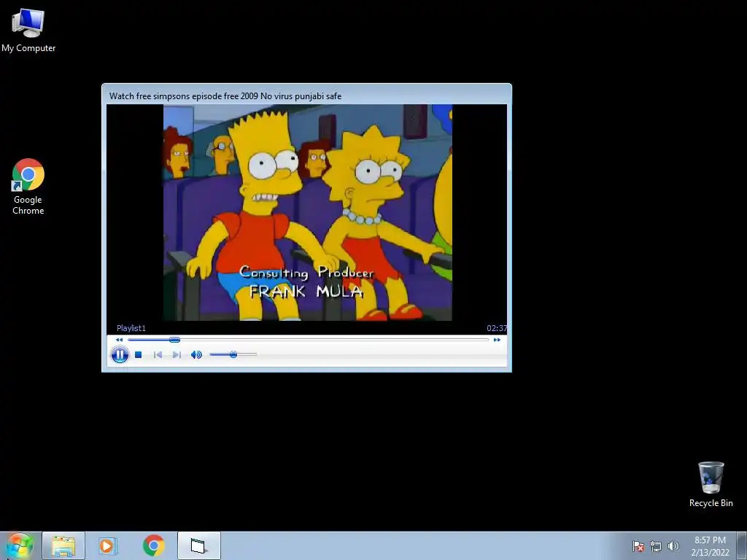Open the system tray volume icon
Image resolution: width=747 pixels, height=560 pixels.
pyautogui.click(x=673, y=546)
